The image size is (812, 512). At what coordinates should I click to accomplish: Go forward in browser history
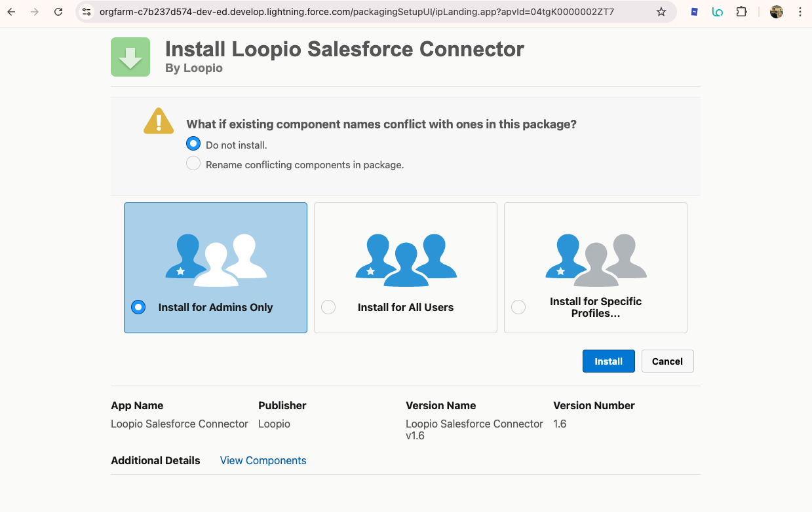point(35,12)
